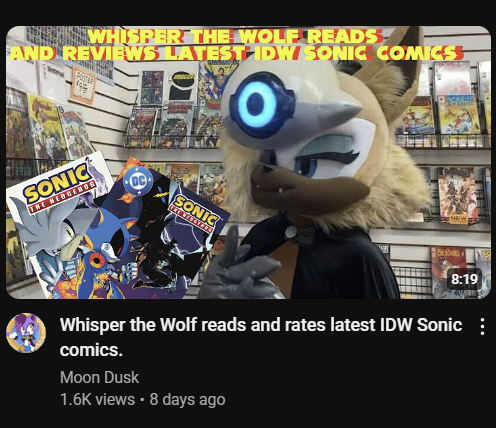Image resolution: width=496 pixels, height=428 pixels.
Task: Click the Moon Dusk channel avatar
Action: point(26,333)
